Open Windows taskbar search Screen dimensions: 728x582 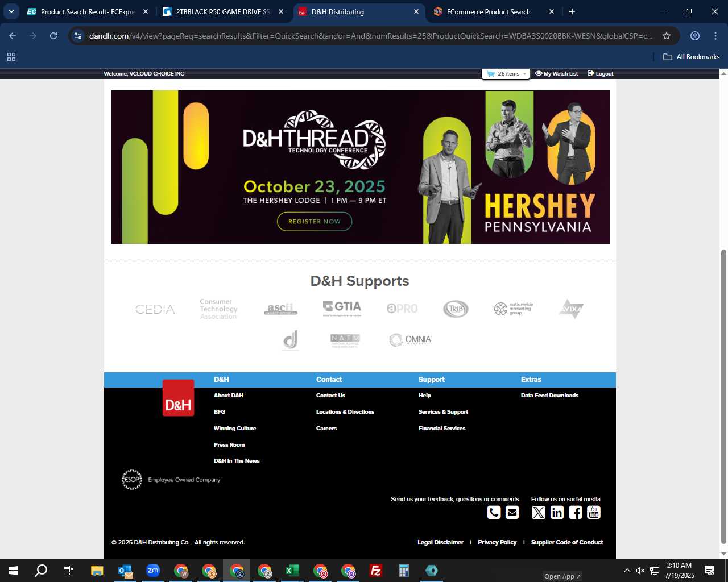click(41, 571)
